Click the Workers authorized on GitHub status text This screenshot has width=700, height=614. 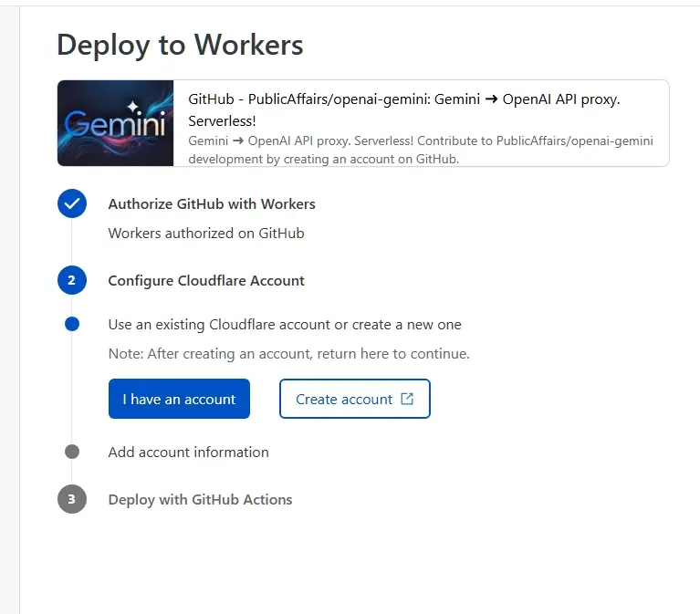click(x=206, y=234)
